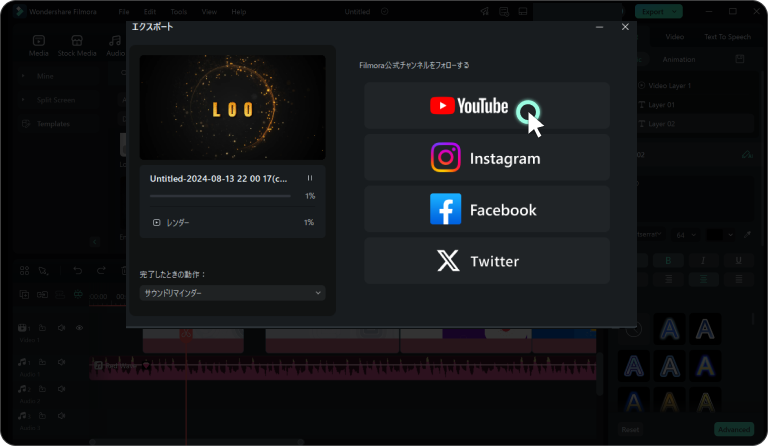Hide Video 1 track with eye icon

point(79,328)
